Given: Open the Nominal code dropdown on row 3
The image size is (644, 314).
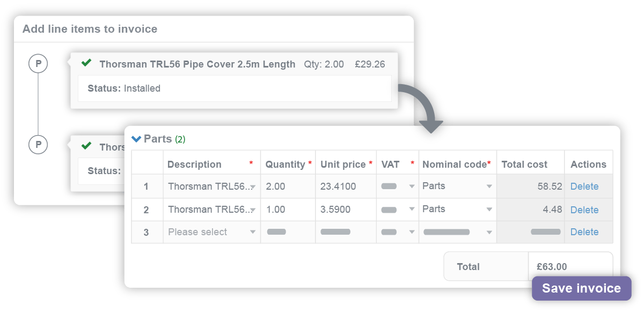Looking at the screenshot, I should point(457,232).
